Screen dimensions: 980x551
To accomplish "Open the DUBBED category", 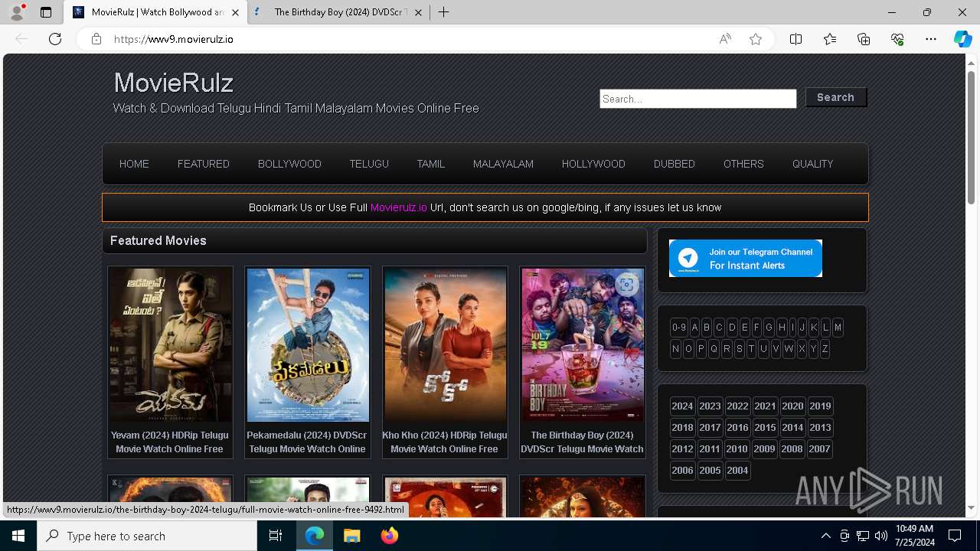I will pyautogui.click(x=675, y=164).
